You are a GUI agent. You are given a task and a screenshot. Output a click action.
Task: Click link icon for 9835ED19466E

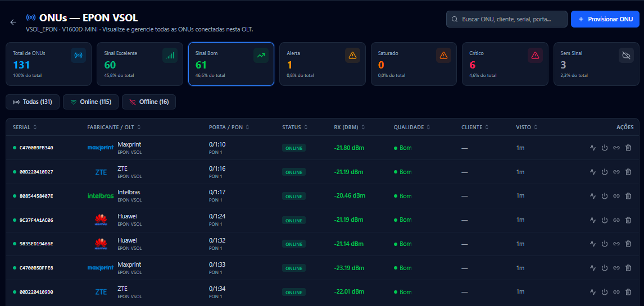[x=616, y=244]
